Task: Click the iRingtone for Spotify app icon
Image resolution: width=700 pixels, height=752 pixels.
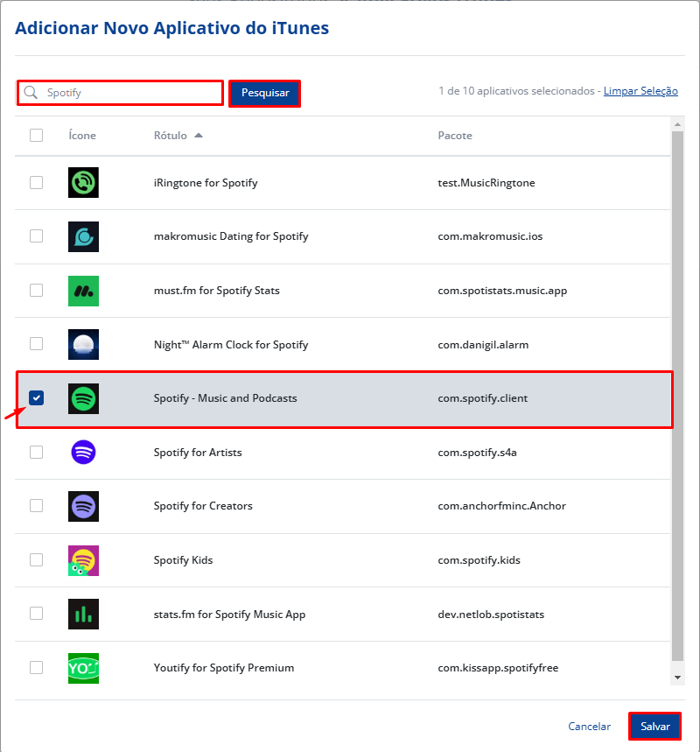Action: (x=83, y=182)
